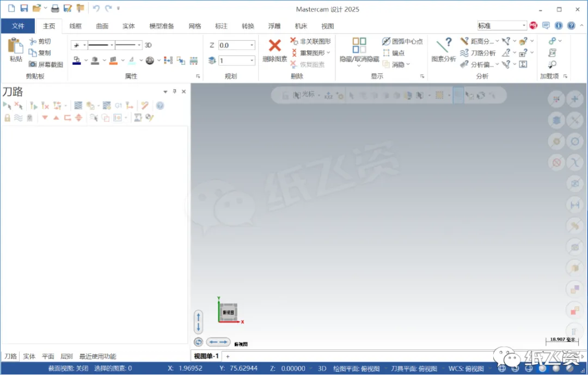Viewport: 588px width, 375px height.
Task: Click the 端点 endpoints button
Action: (394, 53)
